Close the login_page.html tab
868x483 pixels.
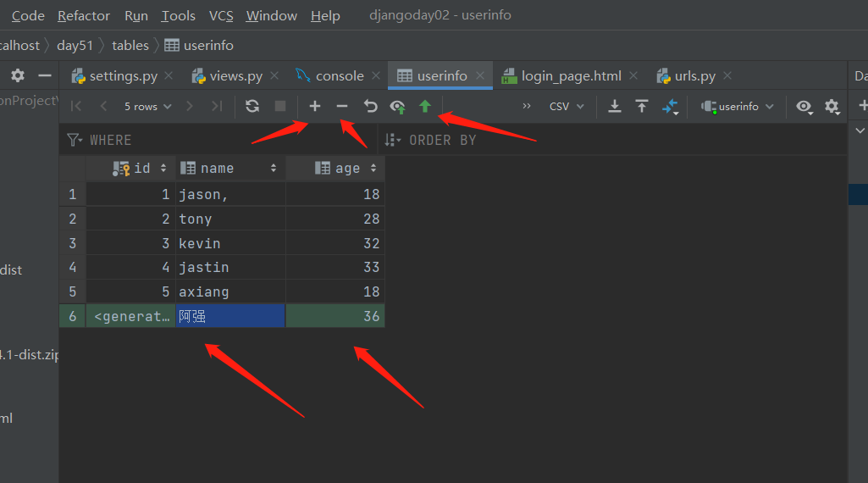(x=633, y=75)
